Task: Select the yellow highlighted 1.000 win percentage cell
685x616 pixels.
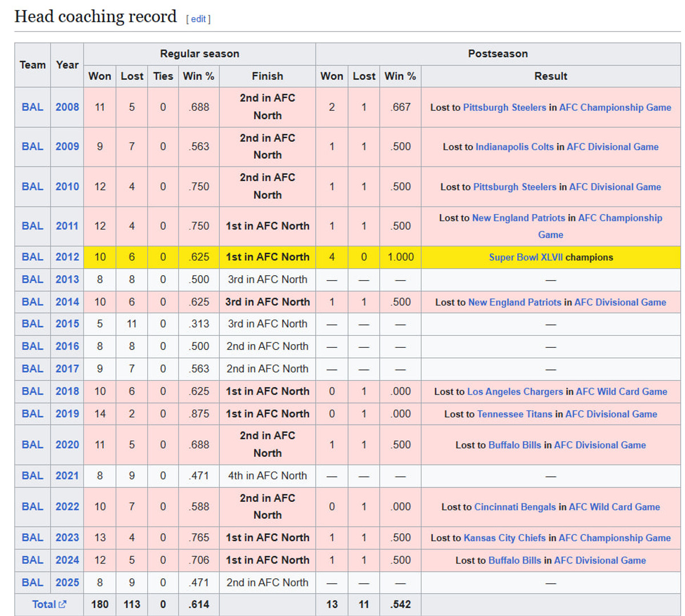Action: [400, 257]
